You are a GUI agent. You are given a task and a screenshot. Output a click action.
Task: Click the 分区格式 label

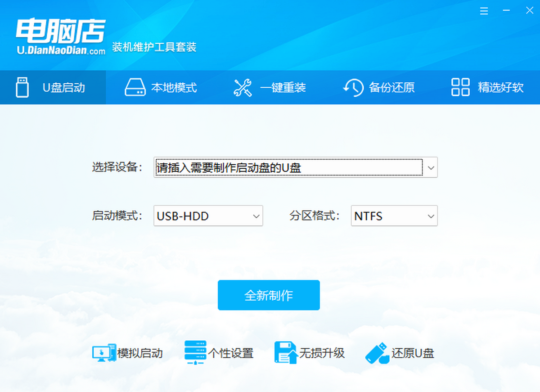tap(315, 216)
